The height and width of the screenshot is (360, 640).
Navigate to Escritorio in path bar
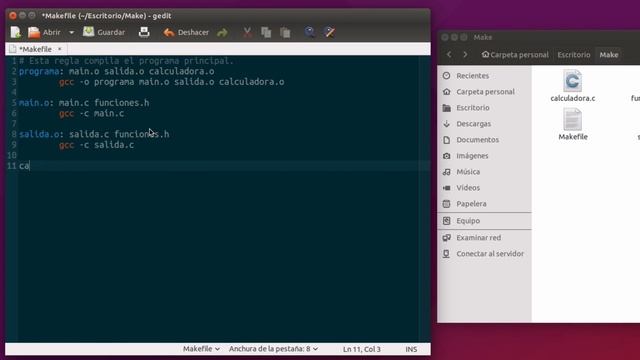[573, 55]
